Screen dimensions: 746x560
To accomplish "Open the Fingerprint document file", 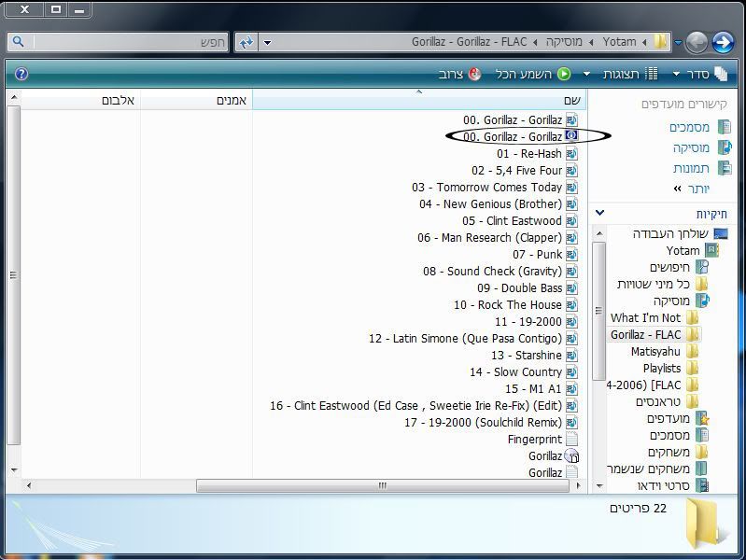I will [x=535, y=439].
